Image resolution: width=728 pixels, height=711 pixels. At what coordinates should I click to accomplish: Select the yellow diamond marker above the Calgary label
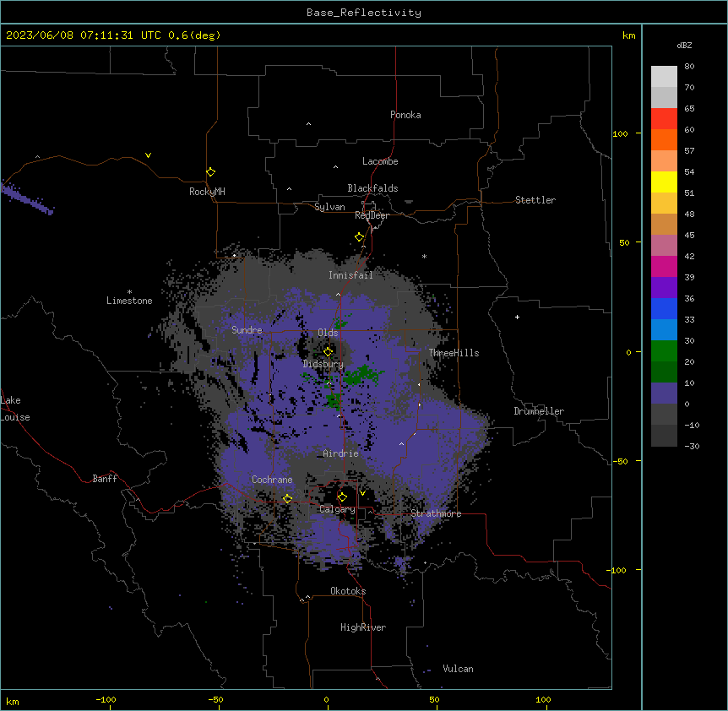pos(342,497)
